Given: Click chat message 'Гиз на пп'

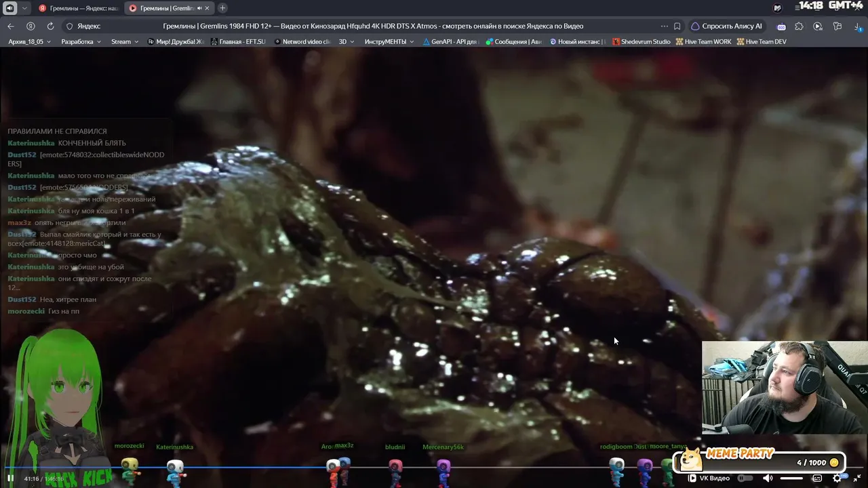Looking at the screenshot, I should [x=64, y=311].
